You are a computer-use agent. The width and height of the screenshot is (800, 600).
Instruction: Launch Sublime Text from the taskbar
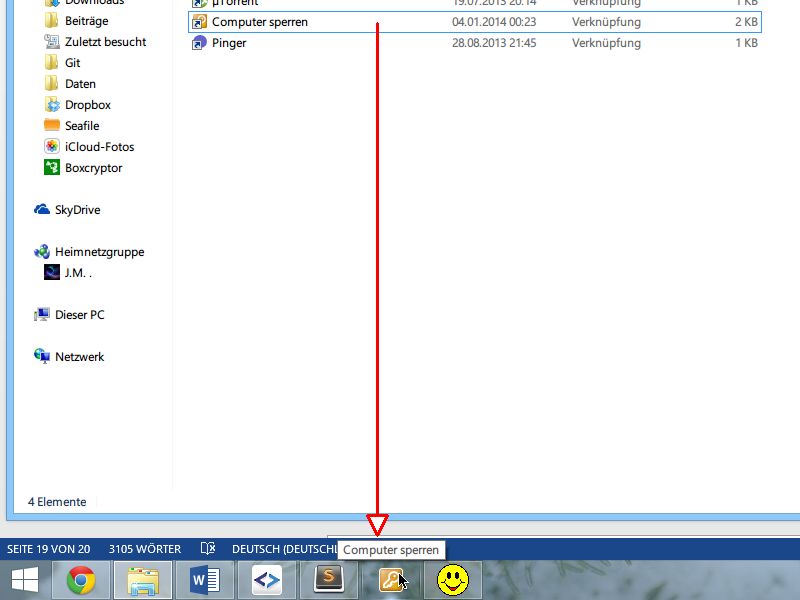click(329, 580)
